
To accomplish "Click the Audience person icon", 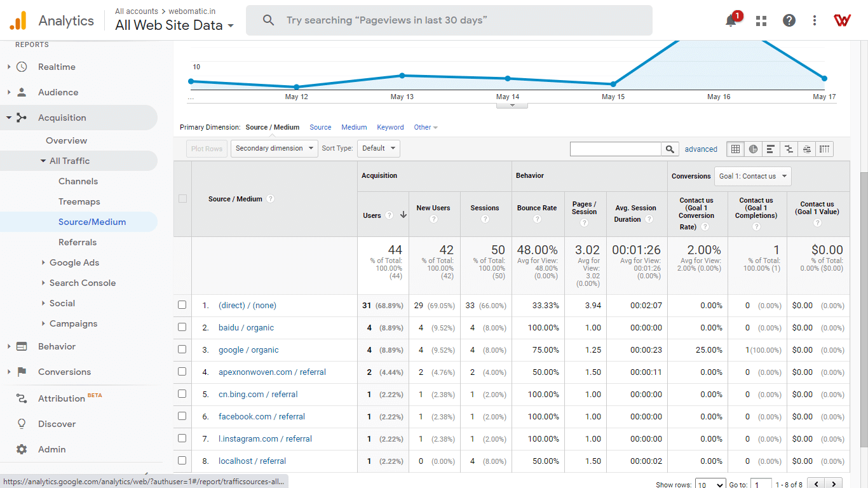I will [22, 92].
